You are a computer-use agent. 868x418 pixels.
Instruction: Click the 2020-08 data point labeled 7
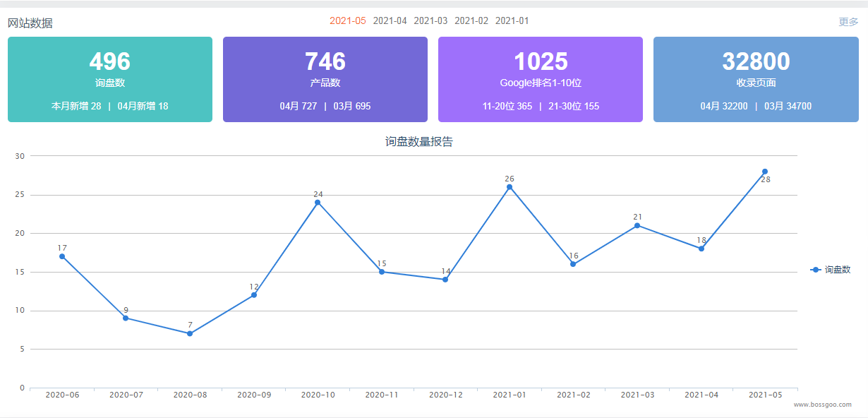190,333
